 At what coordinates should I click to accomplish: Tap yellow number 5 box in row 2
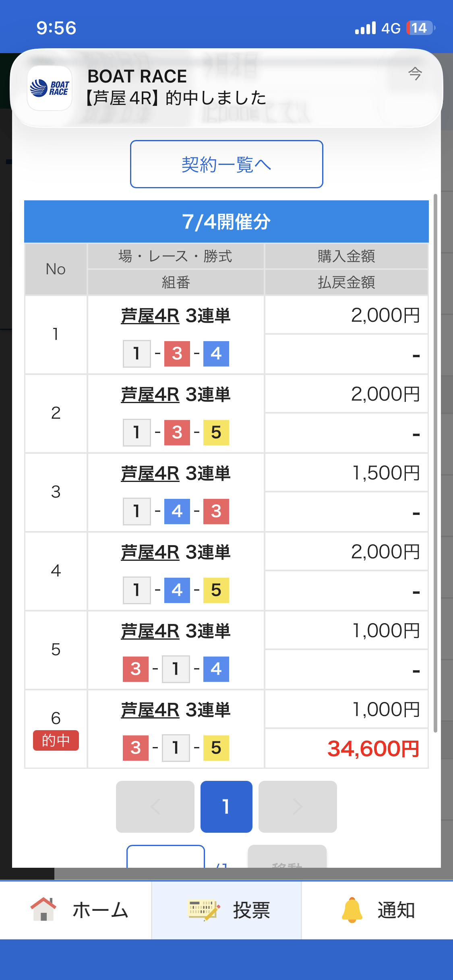216,432
